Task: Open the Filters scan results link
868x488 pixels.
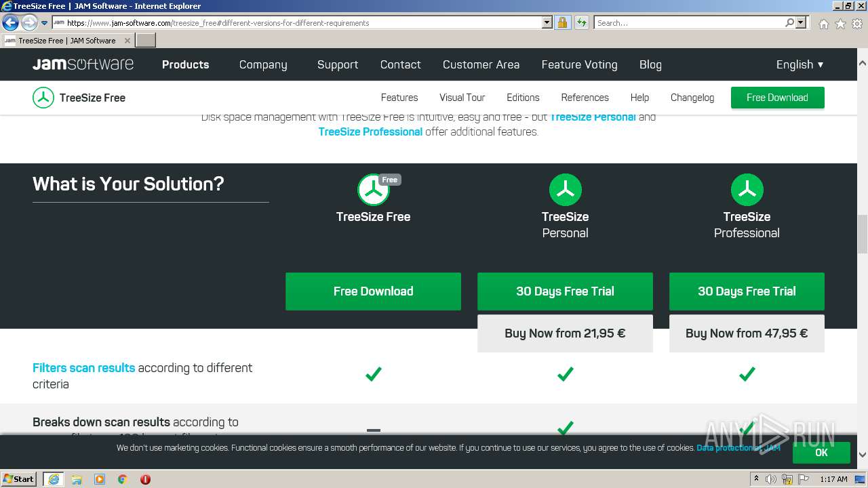Action: [84, 367]
